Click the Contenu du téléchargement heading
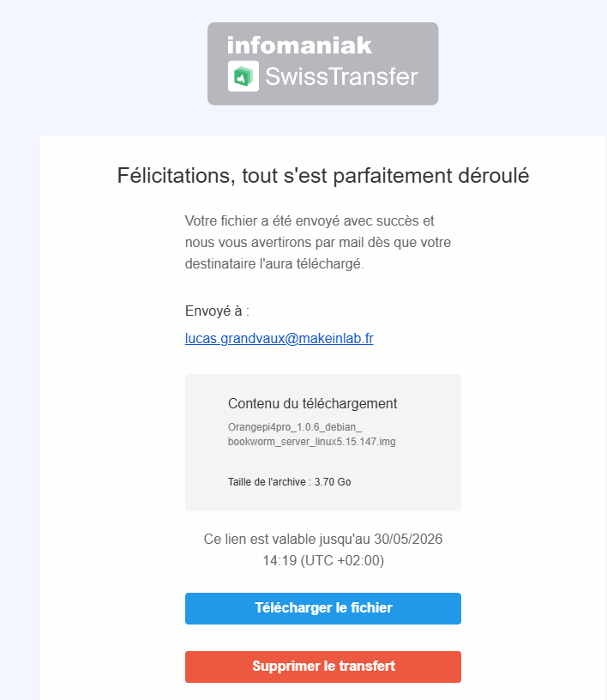 (312, 403)
